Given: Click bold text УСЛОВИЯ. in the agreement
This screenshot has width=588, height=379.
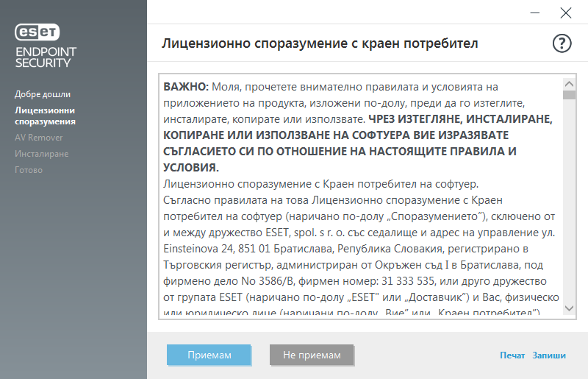Looking at the screenshot, I should 191,168.
